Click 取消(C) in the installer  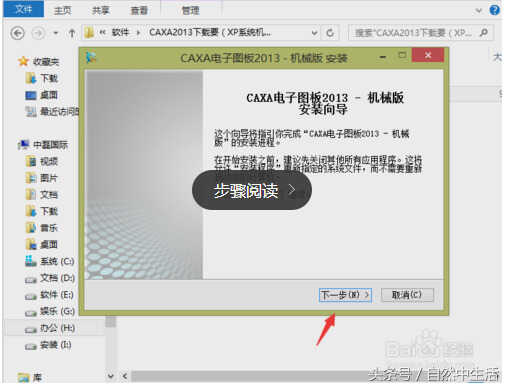click(407, 295)
